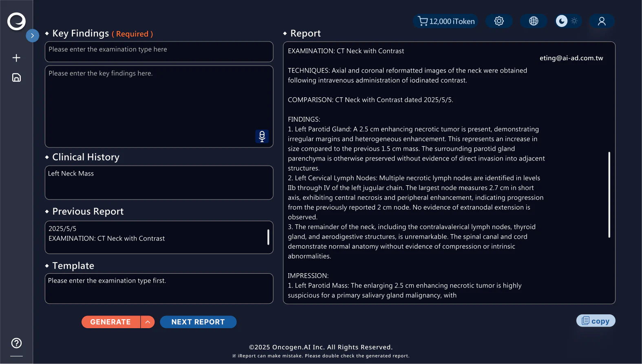This screenshot has height=364, width=642.
Task: Start voice input with microphone icon
Action: coord(262,136)
